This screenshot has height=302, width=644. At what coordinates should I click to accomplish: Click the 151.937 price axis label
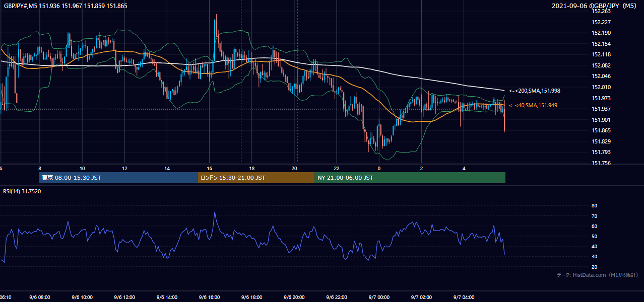click(601, 109)
